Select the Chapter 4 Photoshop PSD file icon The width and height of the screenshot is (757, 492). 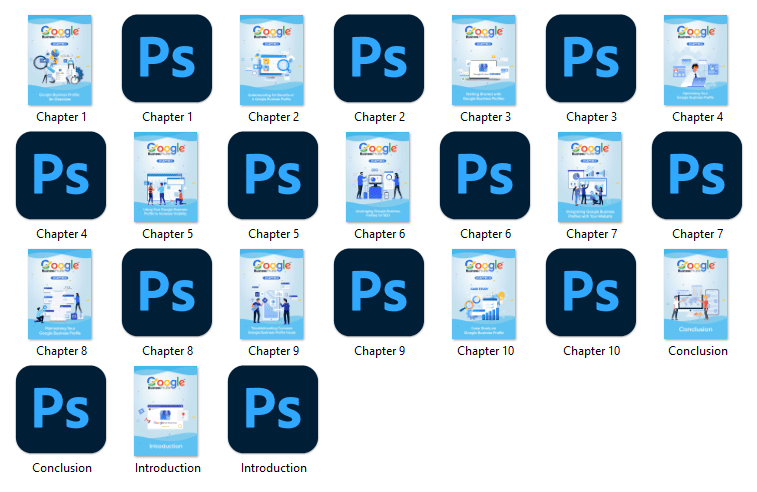pyautogui.click(x=61, y=175)
